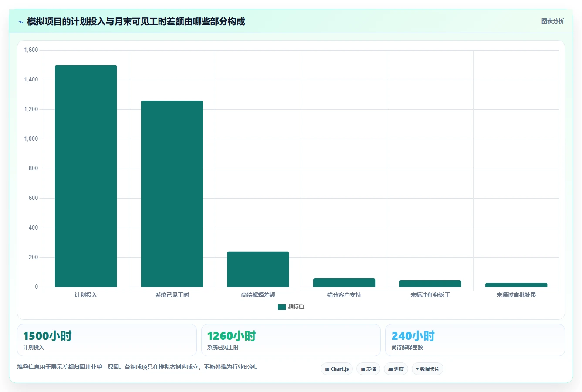Open the 1260小时 data card
582x392 pixels.
pyautogui.click(x=291, y=340)
